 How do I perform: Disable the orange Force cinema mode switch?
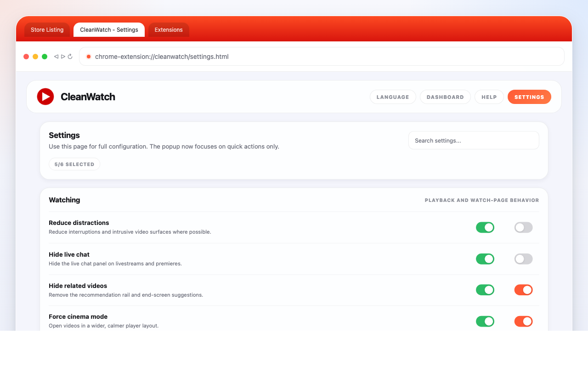(523, 321)
